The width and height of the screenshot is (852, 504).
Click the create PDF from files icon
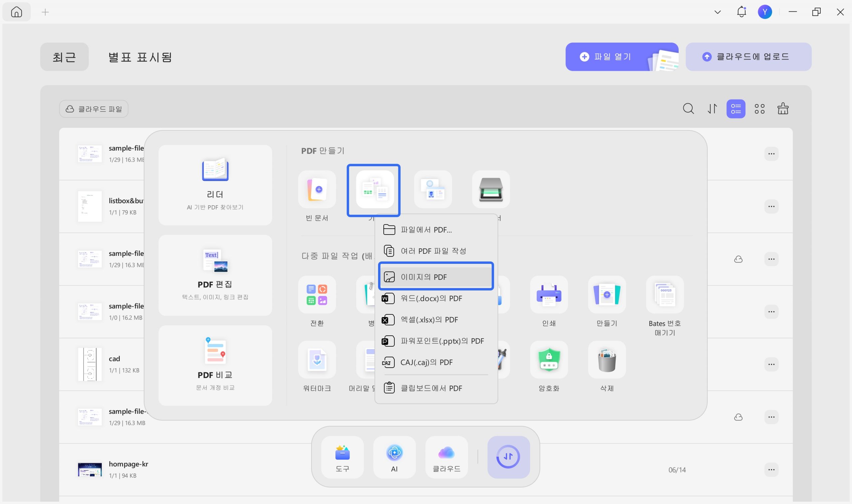[375, 189]
